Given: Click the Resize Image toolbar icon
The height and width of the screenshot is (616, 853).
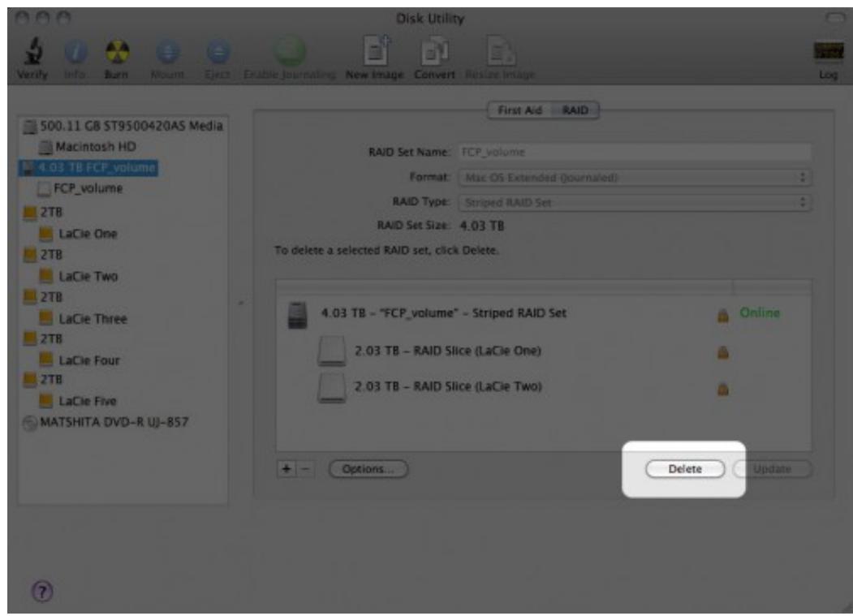Looking at the screenshot, I should (501, 52).
